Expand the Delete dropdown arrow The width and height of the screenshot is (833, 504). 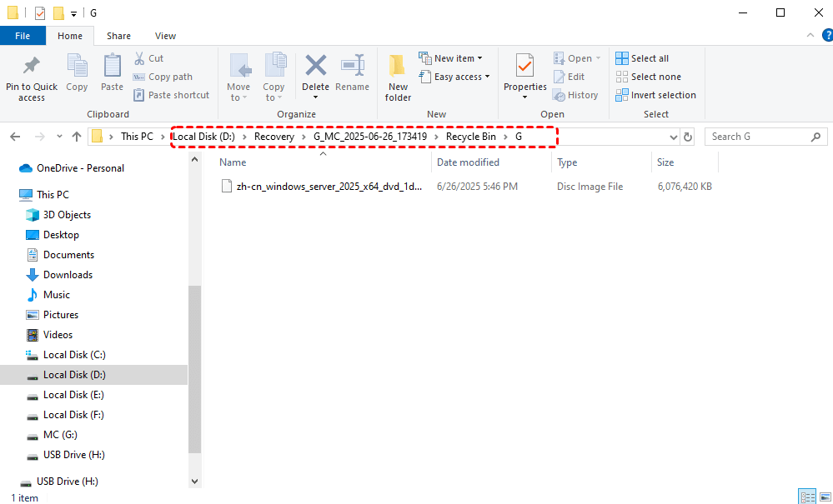315,97
